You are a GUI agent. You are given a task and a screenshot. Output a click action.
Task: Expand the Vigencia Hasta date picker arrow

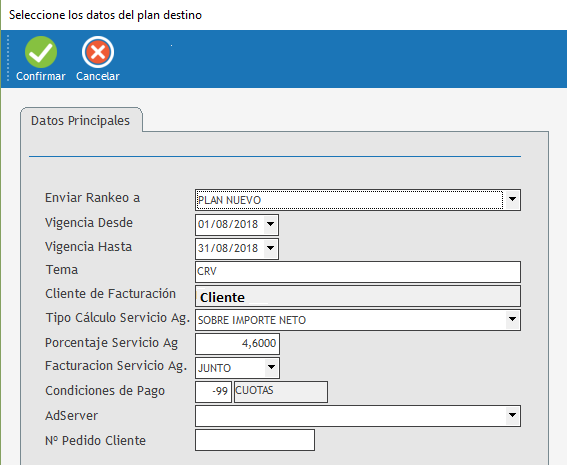(270, 248)
